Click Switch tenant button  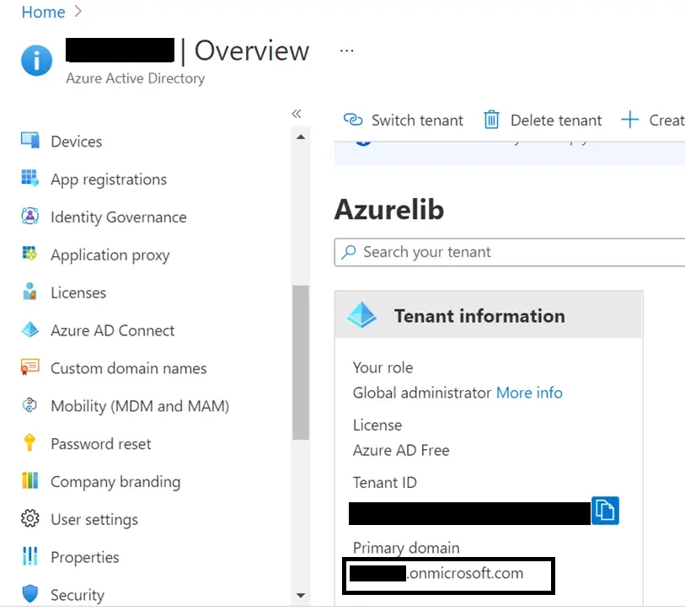click(403, 121)
